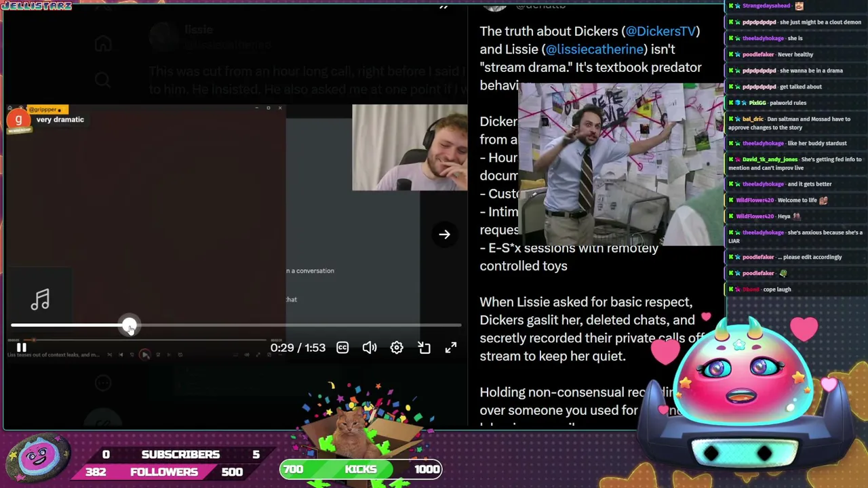
Task: Open the @DickersTV profile link
Action: pos(660,31)
